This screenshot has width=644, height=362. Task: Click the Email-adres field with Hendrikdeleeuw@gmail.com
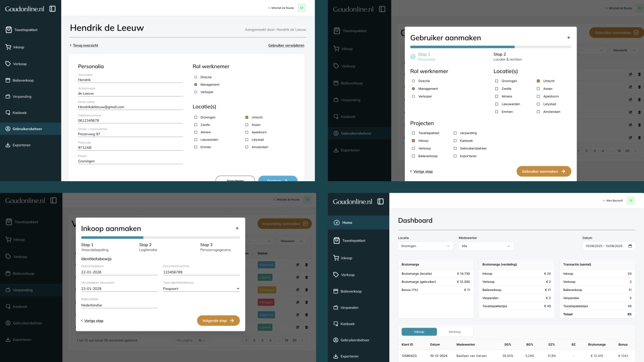coord(130,107)
